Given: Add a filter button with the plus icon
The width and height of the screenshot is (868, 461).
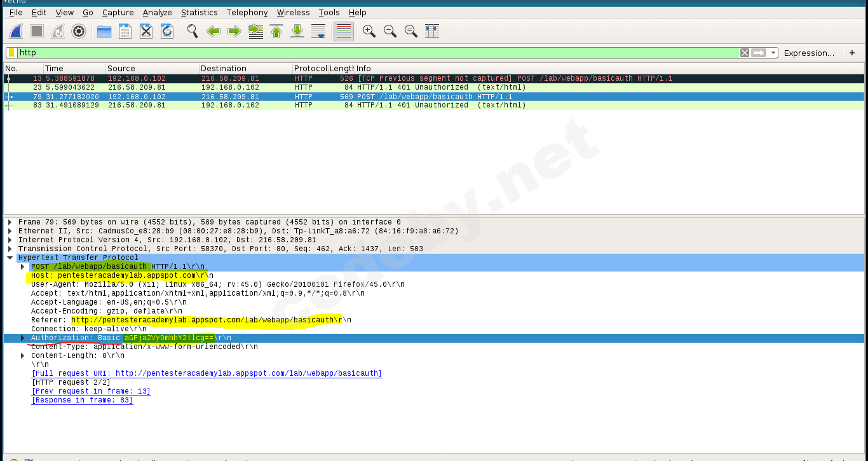Looking at the screenshot, I should coord(852,53).
